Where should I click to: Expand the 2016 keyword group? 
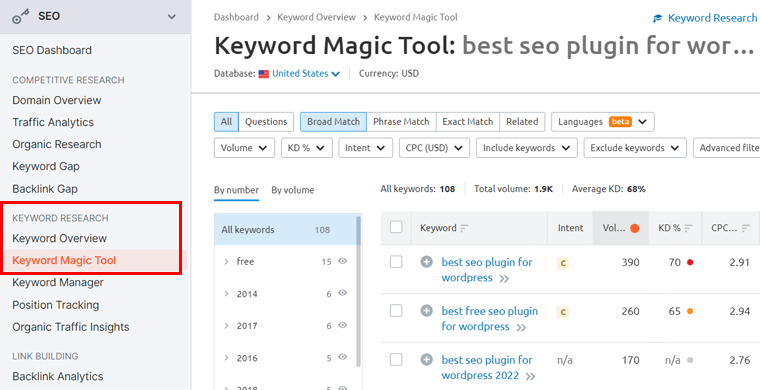click(226, 358)
